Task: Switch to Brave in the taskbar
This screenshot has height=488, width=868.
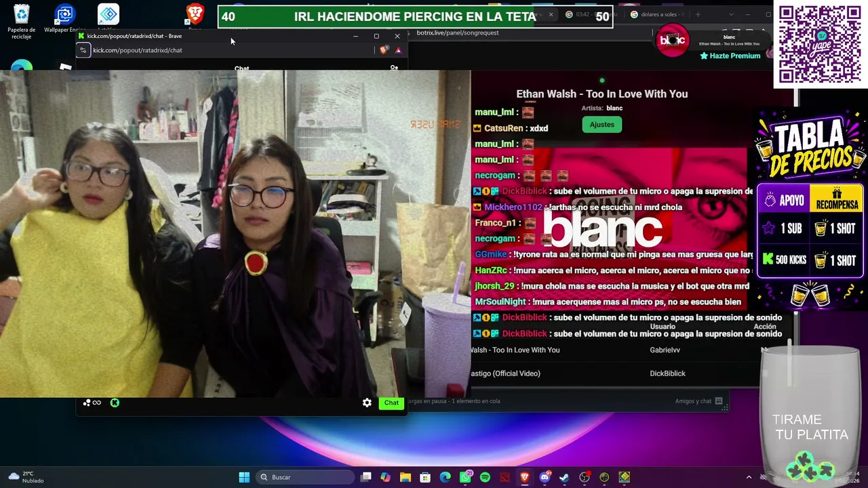Action: pos(524,477)
